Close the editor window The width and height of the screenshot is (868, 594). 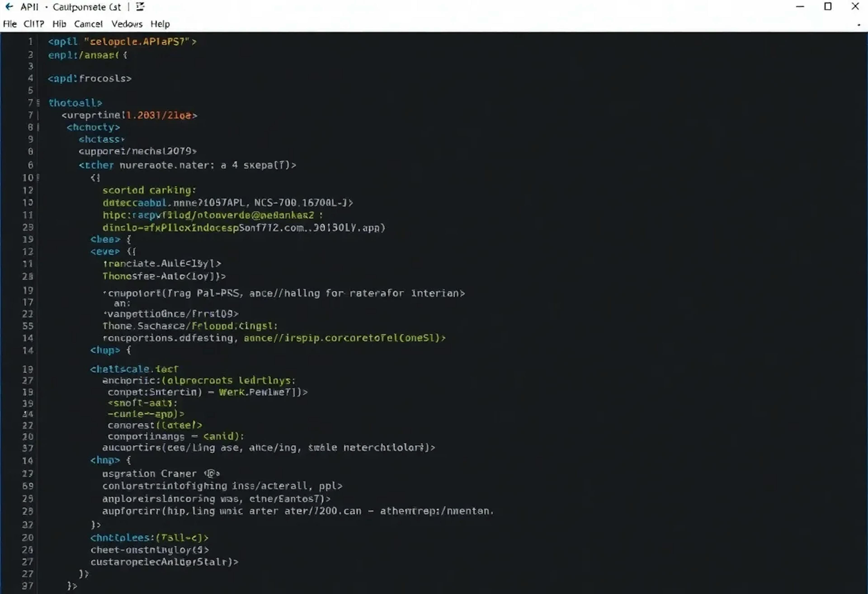(855, 7)
